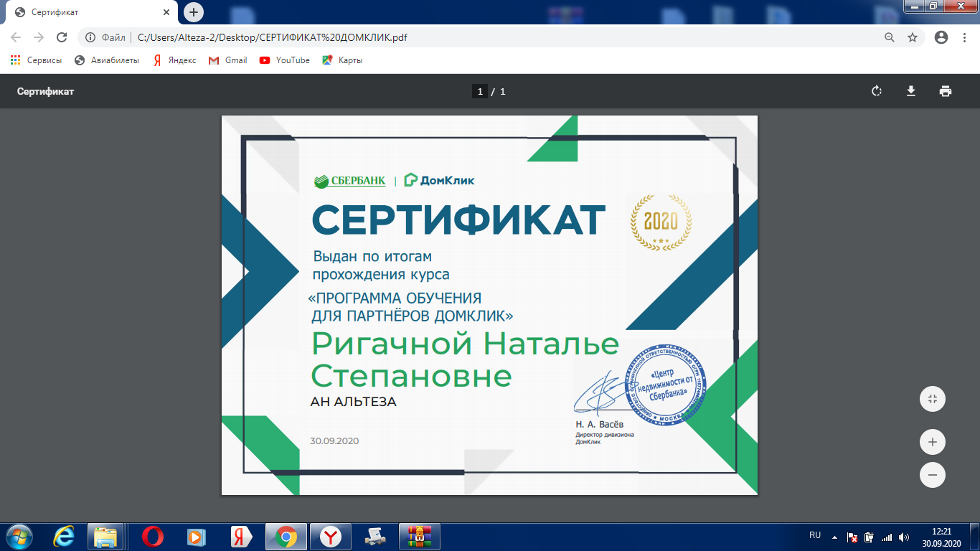Open the Яндекс bookmark

174,60
